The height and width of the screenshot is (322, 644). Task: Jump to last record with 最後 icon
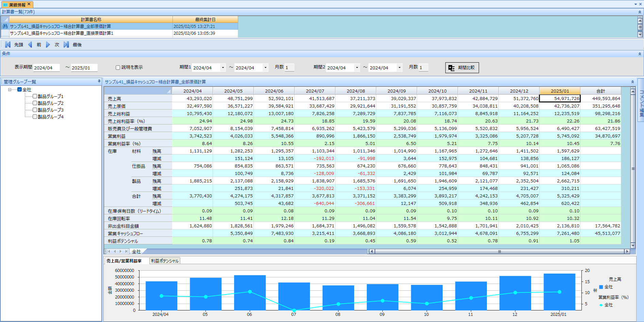coord(66,45)
